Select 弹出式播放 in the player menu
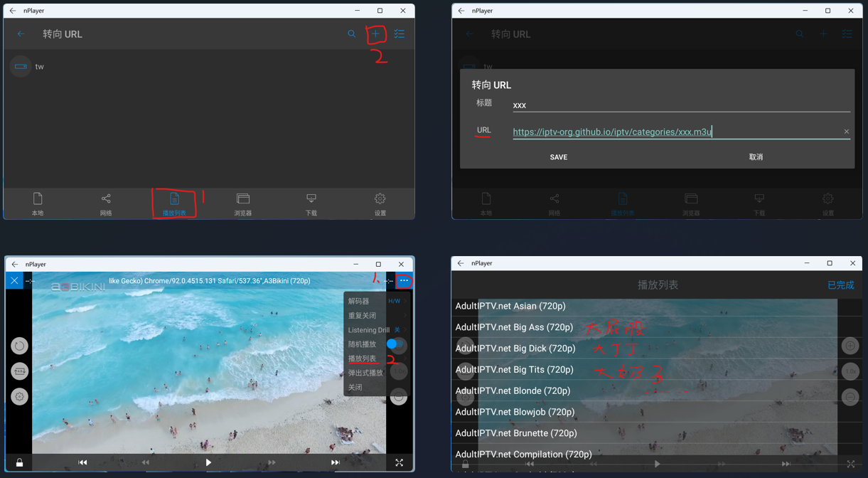The width and height of the screenshot is (868, 478). coord(365,373)
